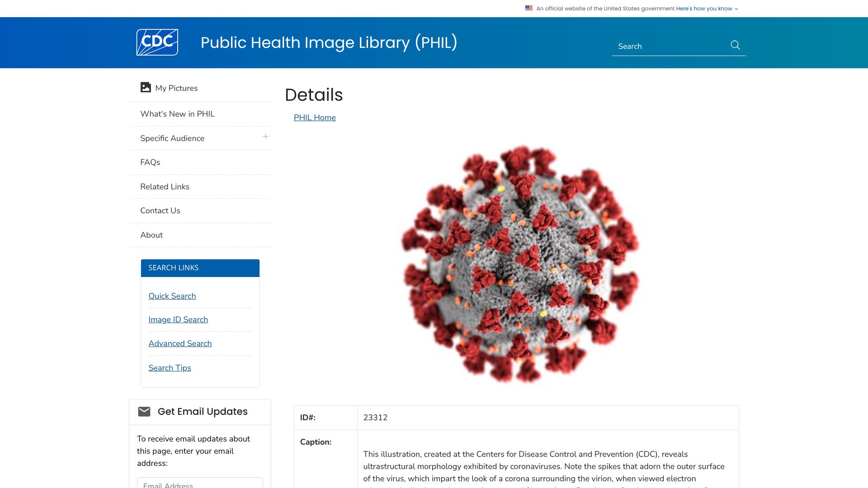Expand "Here's how you know" dropdown
This screenshot has height=488, width=868.
[x=707, y=9]
